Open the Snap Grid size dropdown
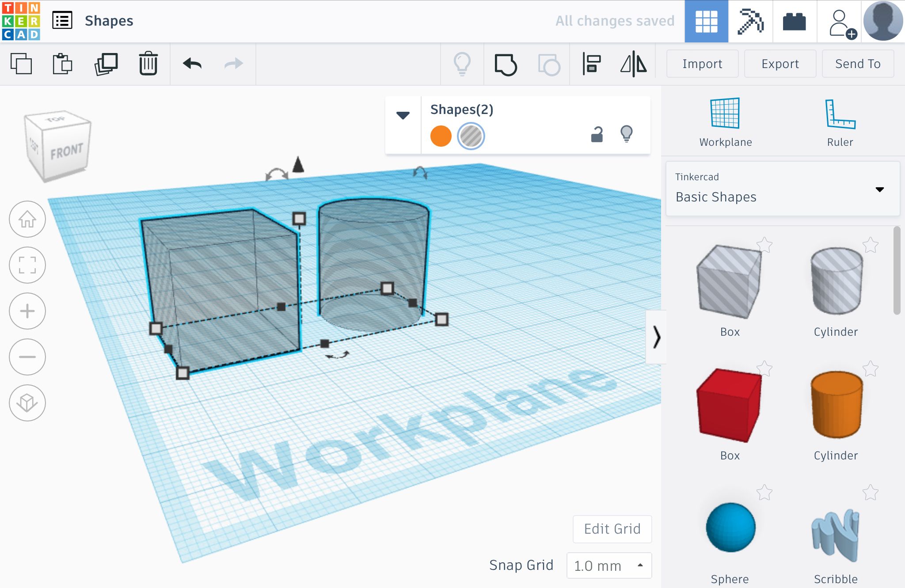The height and width of the screenshot is (588, 905). pos(609,565)
